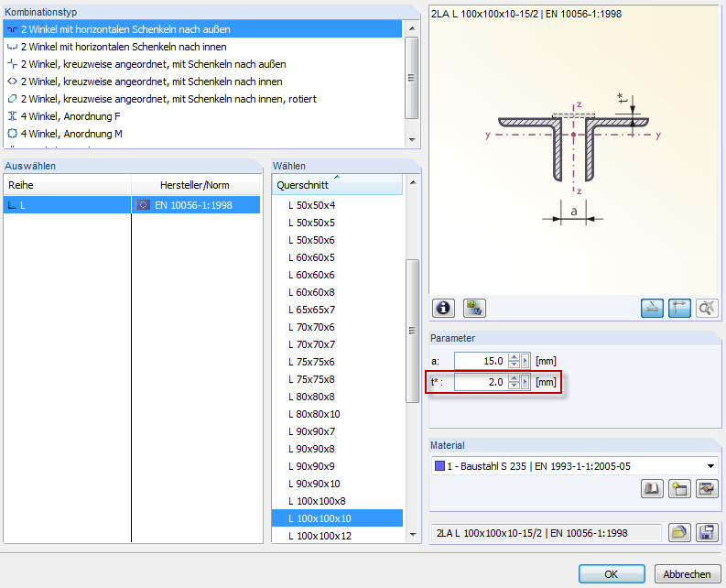Decrease t* value with down arrow

(x=514, y=386)
